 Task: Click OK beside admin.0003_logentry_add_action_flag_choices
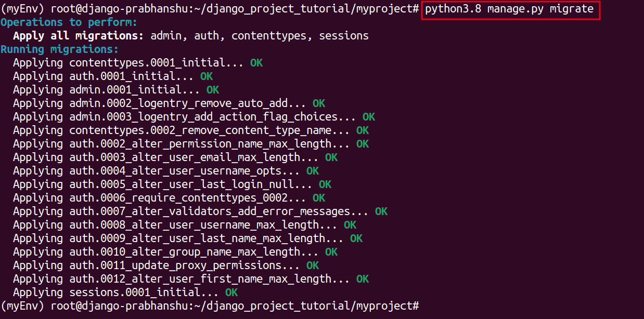pyautogui.click(x=369, y=117)
